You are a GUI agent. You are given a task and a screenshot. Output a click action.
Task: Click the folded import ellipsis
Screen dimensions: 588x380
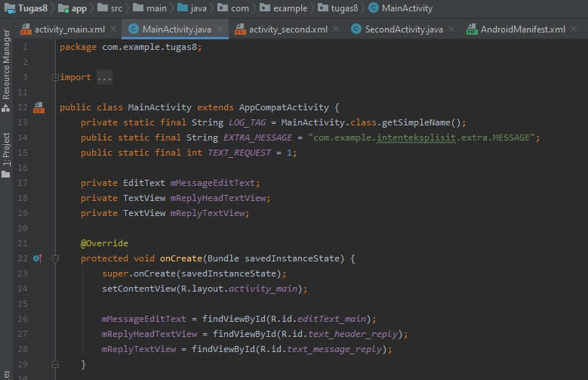(104, 77)
